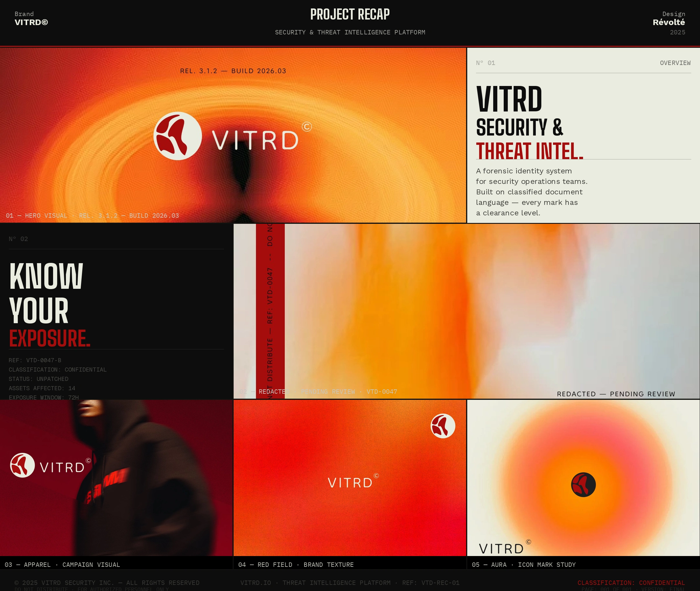
Task: Click the black VITRD wordmark in aura panel
Action: pos(501,549)
